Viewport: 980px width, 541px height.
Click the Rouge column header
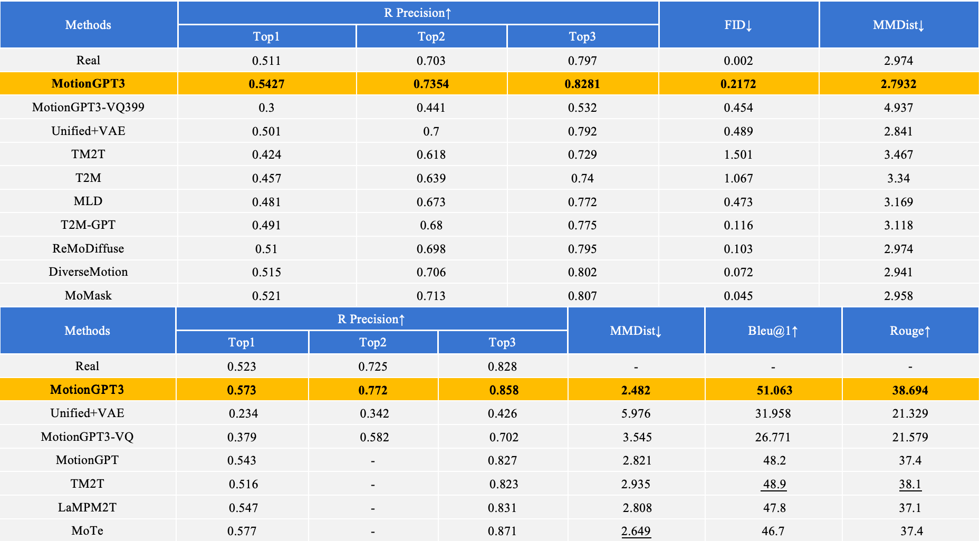point(910,331)
